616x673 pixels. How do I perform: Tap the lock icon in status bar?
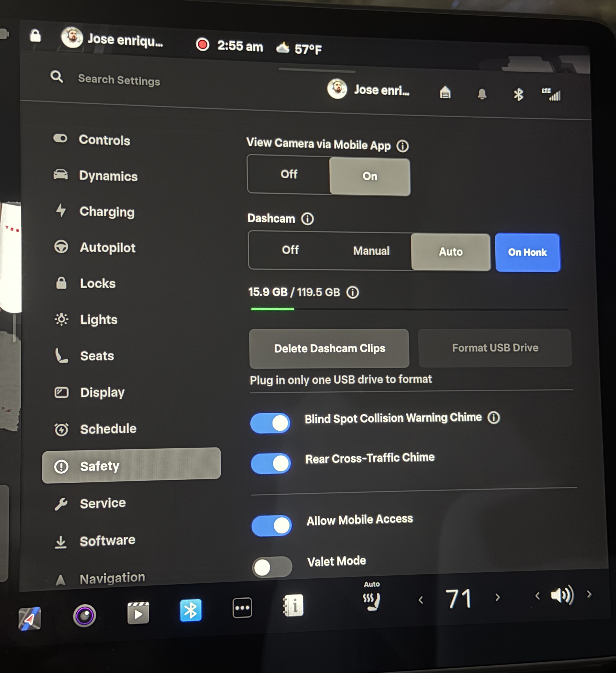(35, 35)
